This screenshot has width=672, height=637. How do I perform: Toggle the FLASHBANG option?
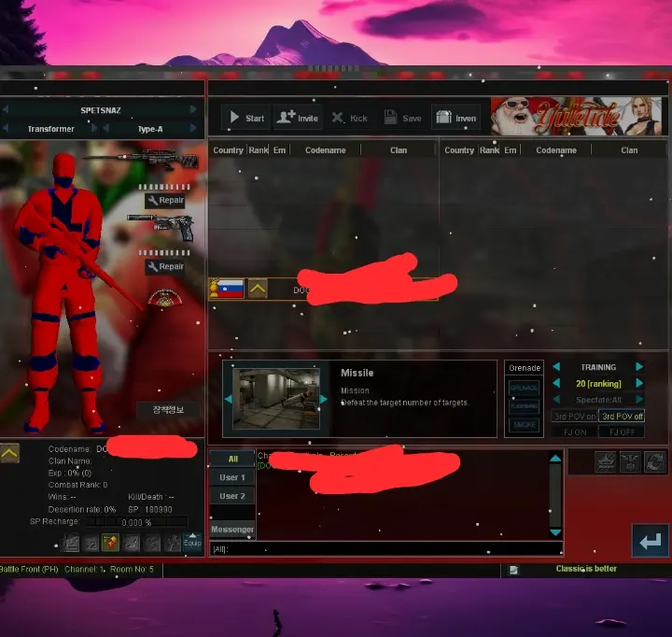(x=524, y=405)
